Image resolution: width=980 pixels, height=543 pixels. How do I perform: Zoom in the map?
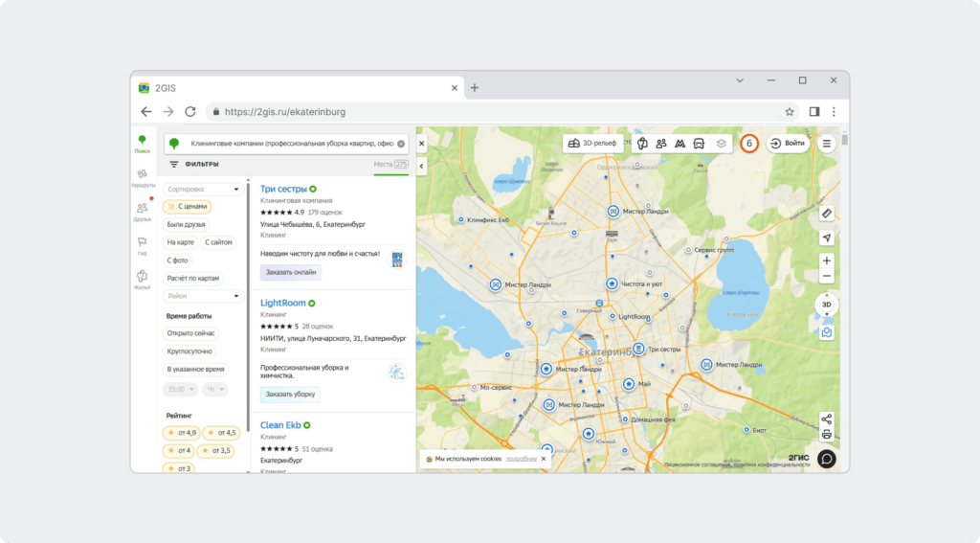coord(826,260)
